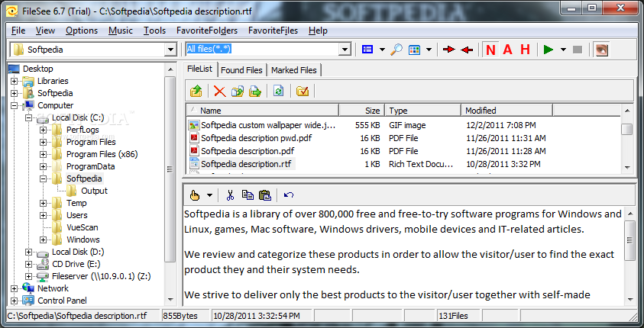Refresh the file list
The image size is (644, 328).
click(x=279, y=91)
